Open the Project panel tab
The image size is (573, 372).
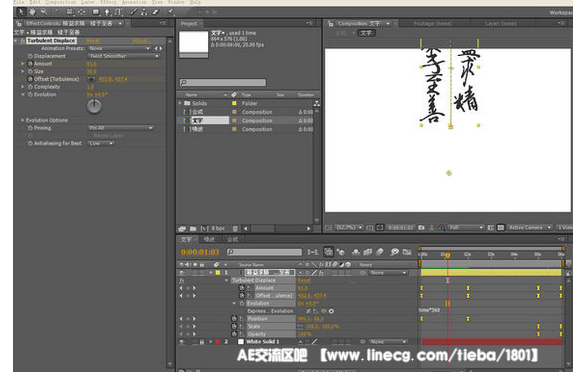pos(190,23)
